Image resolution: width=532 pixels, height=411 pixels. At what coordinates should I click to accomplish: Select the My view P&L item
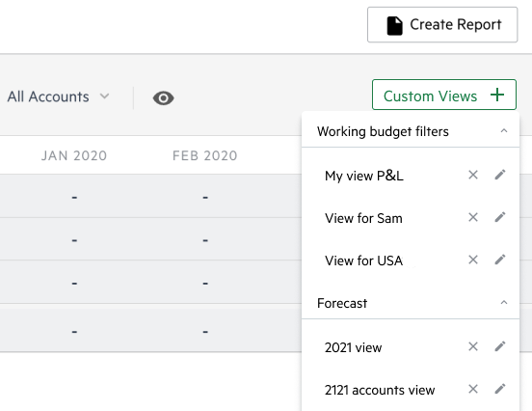click(x=364, y=176)
